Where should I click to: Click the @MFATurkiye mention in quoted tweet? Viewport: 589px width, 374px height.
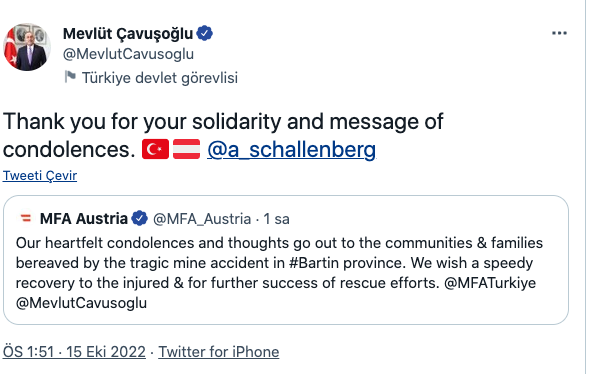point(490,283)
